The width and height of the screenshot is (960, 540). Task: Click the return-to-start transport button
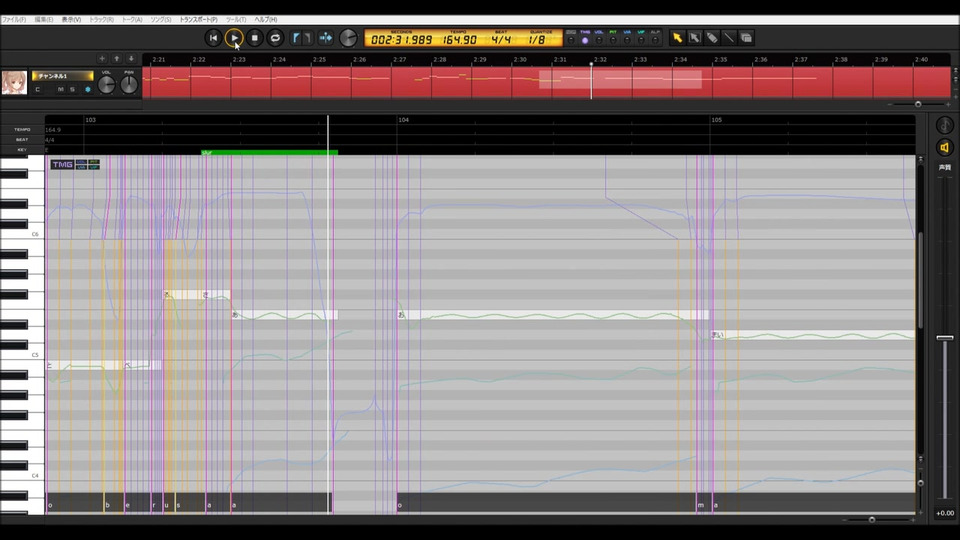(213, 38)
